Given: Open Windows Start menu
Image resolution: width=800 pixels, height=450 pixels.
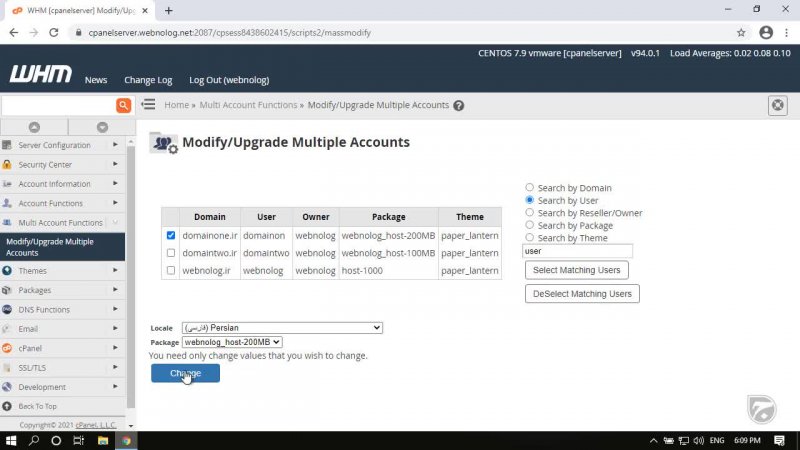Looking at the screenshot, I should pyautogui.click(x=11, y=440).
